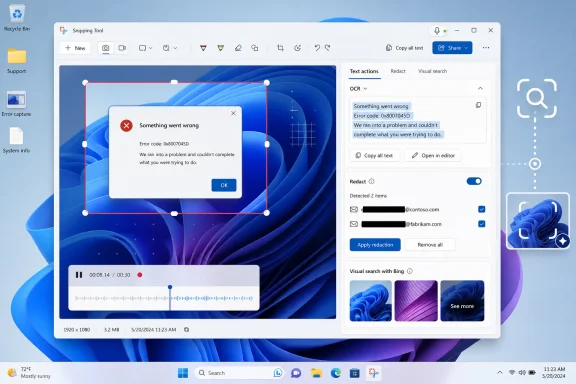Select the Support folder on the desktop

[17, 61]
